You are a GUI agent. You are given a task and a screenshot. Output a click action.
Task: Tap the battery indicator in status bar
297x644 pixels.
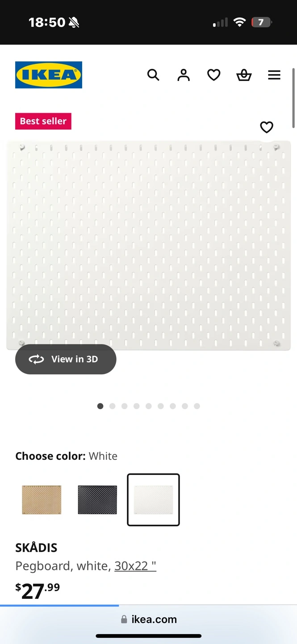coord(261,22)
